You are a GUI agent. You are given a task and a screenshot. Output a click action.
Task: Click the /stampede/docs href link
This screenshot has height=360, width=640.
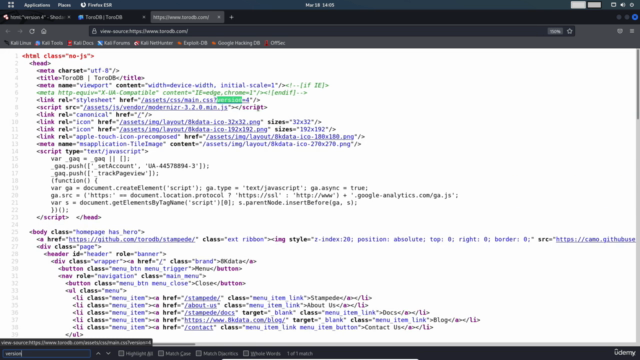[x=210, y=313]
